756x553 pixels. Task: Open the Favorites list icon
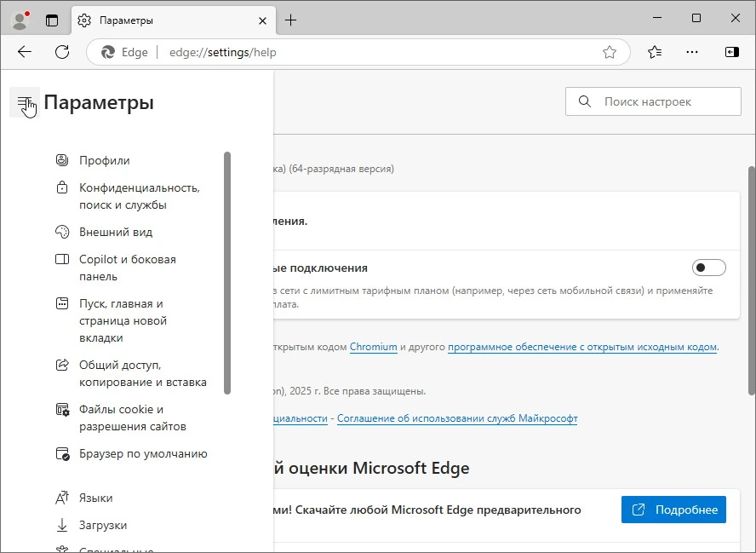[655, 52]
